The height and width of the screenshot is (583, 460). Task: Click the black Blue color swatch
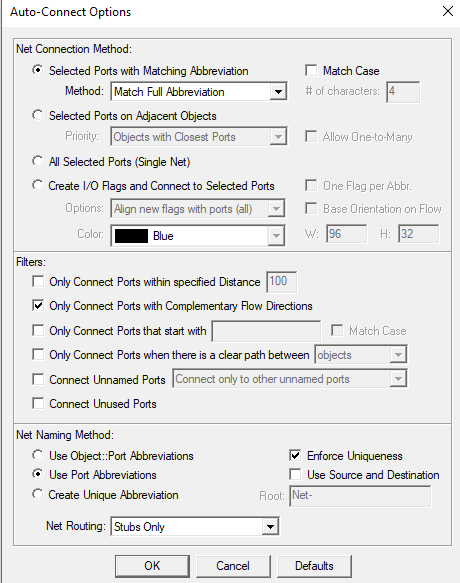(x=131, y=236)
